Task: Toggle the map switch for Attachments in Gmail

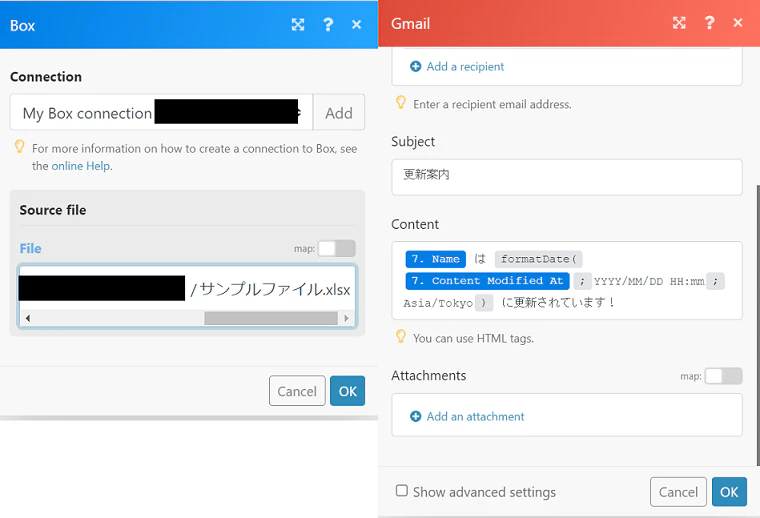Action: [724, 376]
